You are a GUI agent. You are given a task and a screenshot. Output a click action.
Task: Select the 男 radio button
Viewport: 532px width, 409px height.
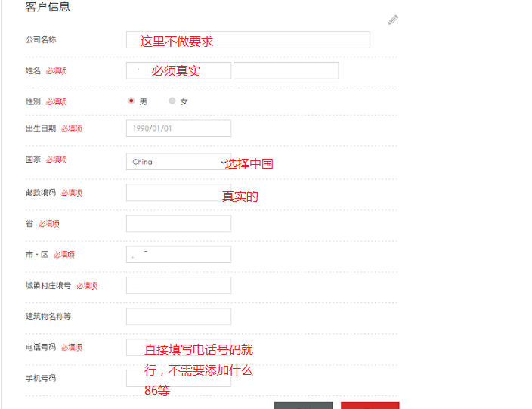click(x=131, y=101)
